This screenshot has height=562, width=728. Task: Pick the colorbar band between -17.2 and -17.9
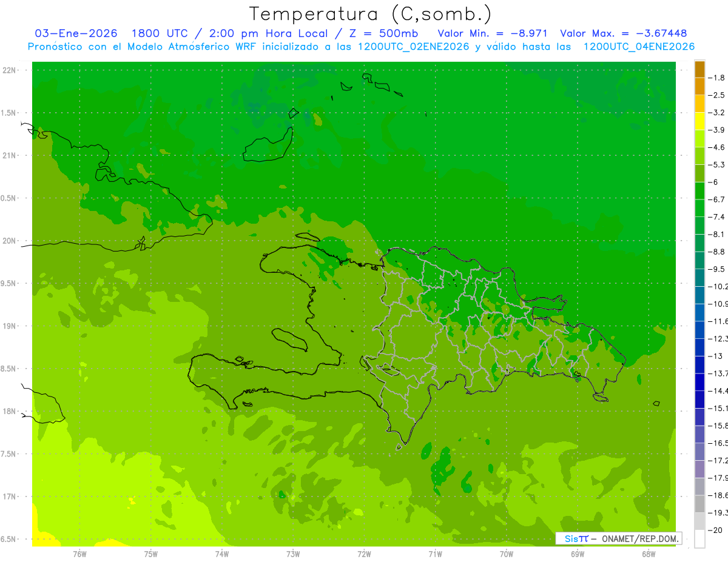[699, 469]
